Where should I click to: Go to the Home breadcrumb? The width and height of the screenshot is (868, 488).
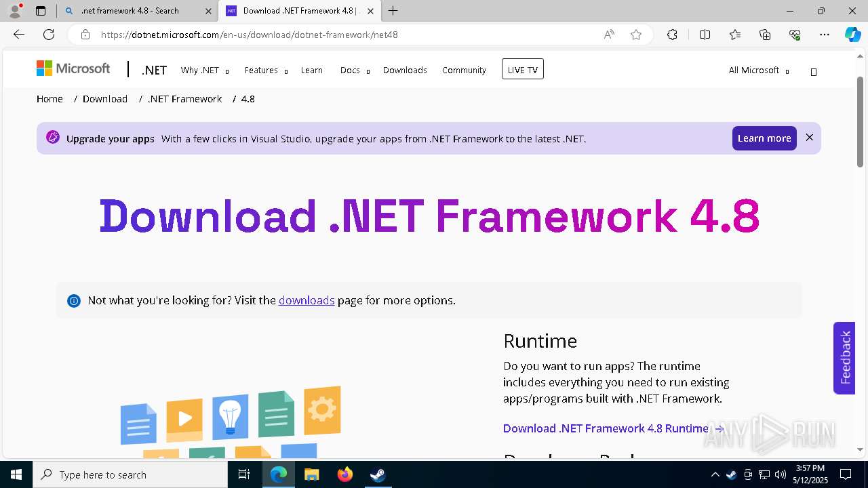50,99
